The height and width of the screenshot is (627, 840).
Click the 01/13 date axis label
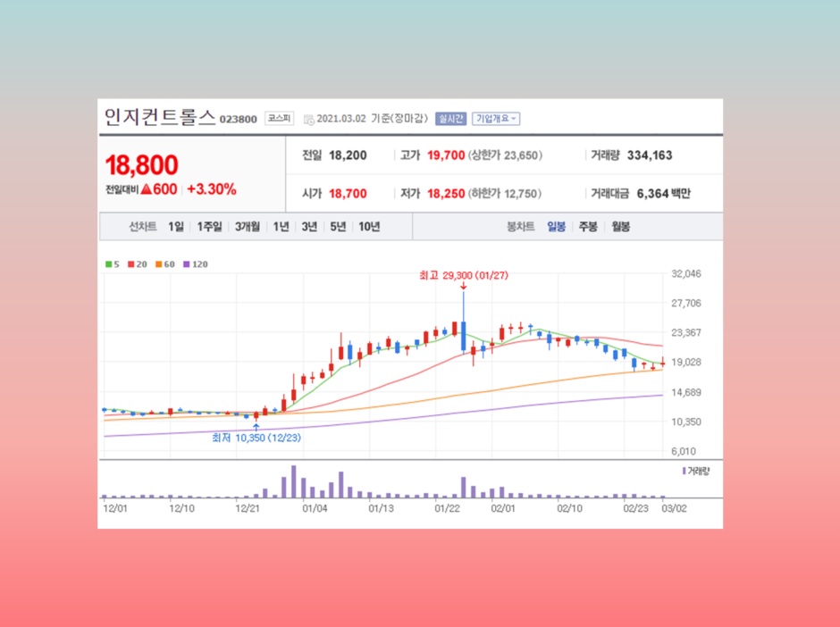click(x=381, y=508)
